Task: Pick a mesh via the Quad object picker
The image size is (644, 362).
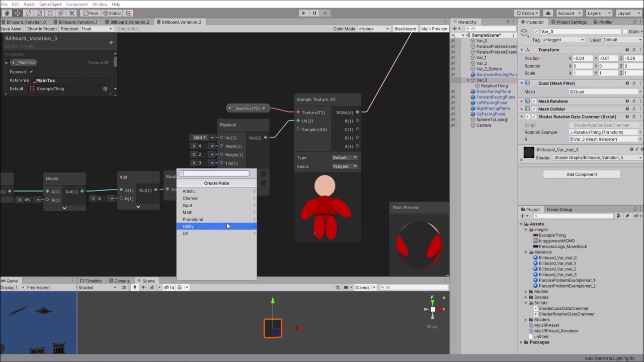Action: tap(640, 92)
